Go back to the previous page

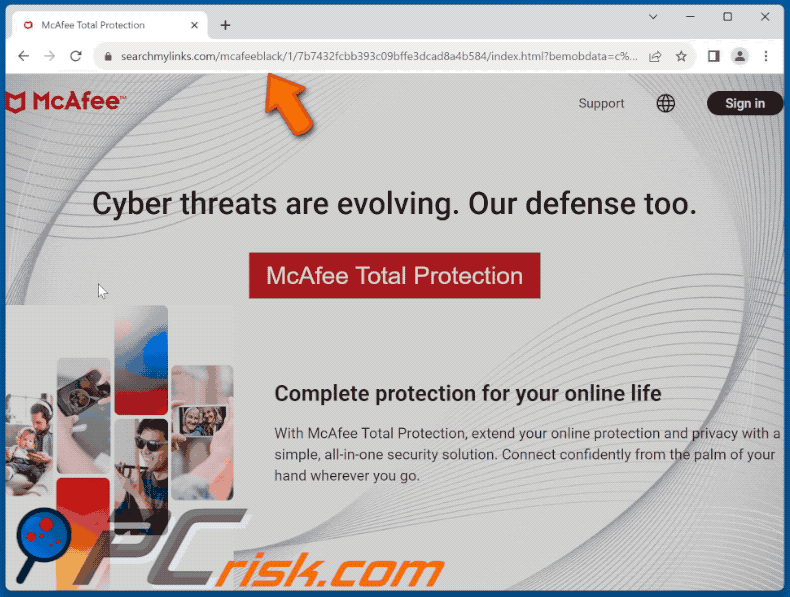tap(23, 56)
